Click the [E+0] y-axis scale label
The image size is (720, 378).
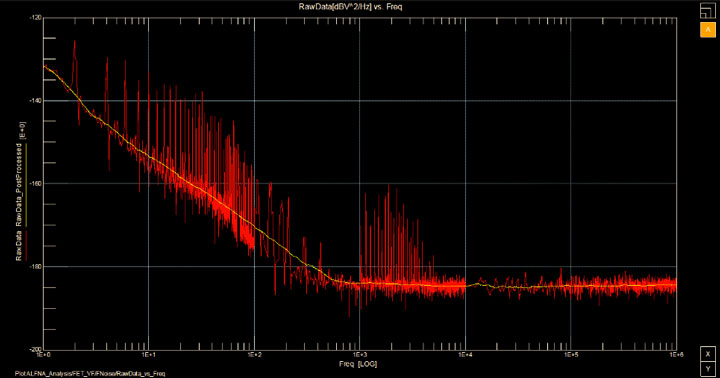tap(22, 130)
